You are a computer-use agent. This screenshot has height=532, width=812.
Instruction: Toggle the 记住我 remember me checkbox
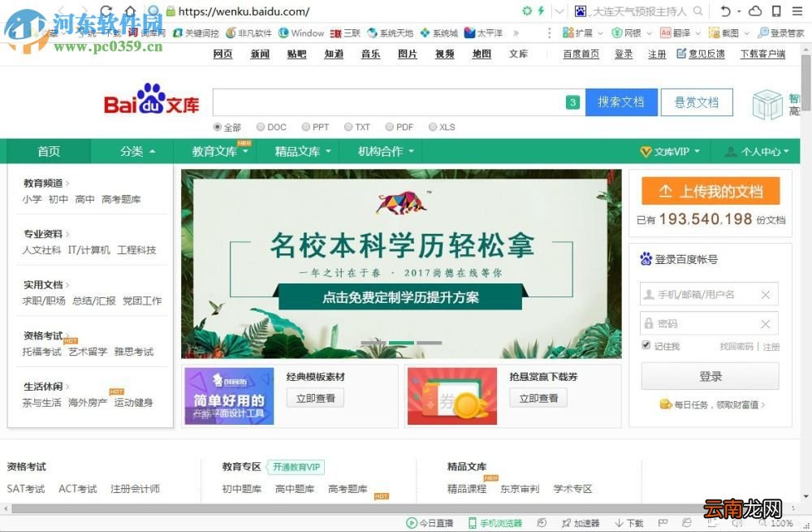click(646, 345)
